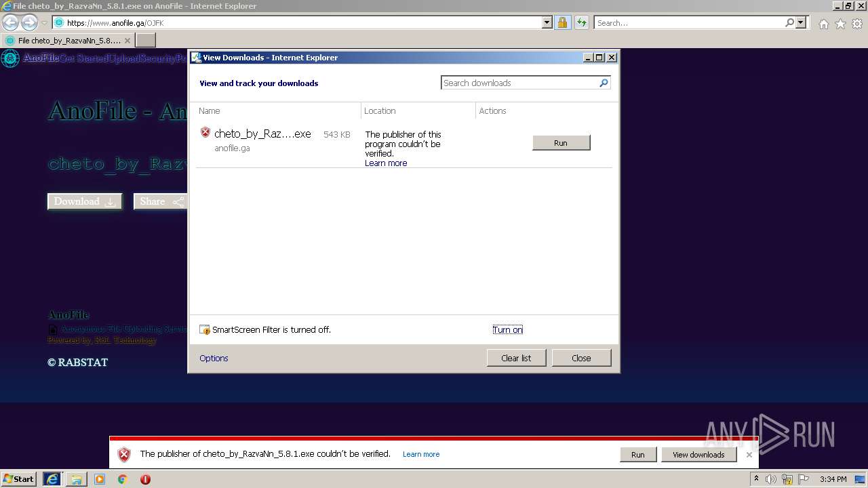
Task: Click AnoFile footer heading
Action: (68, 314)
